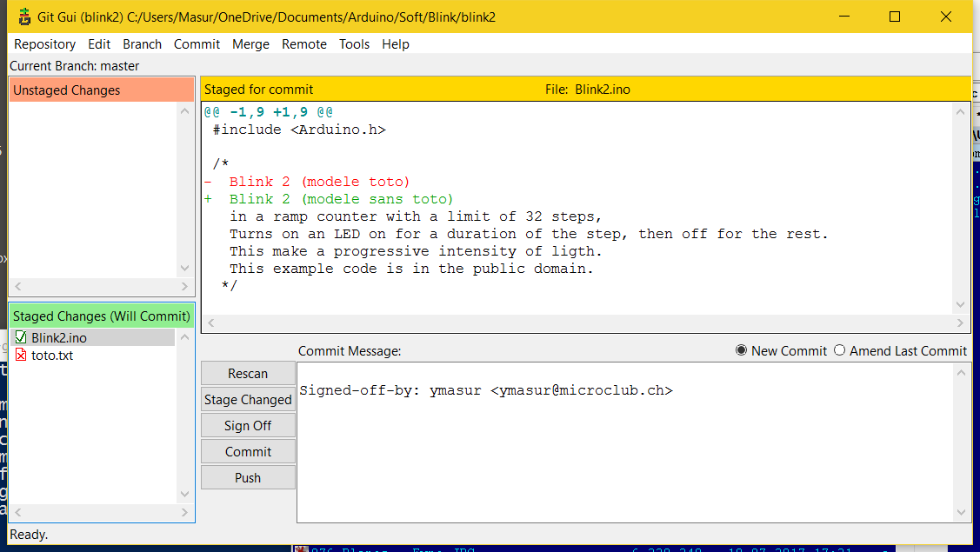Open the Remote menu
980x552 pixels.
[304, 44]
